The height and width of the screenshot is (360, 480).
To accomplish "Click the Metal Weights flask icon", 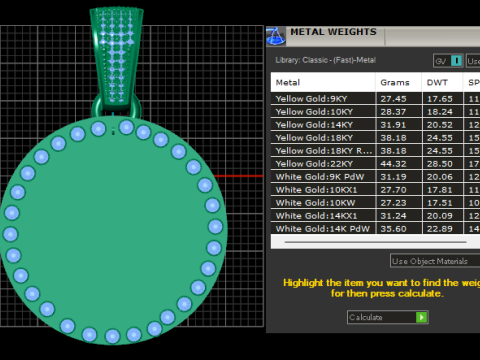I will [275, 36].
